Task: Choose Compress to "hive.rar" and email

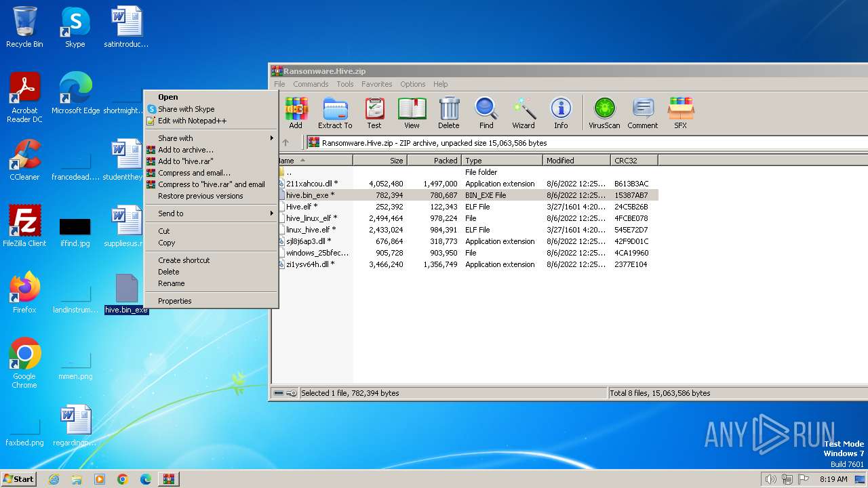Action: point(211,184)
